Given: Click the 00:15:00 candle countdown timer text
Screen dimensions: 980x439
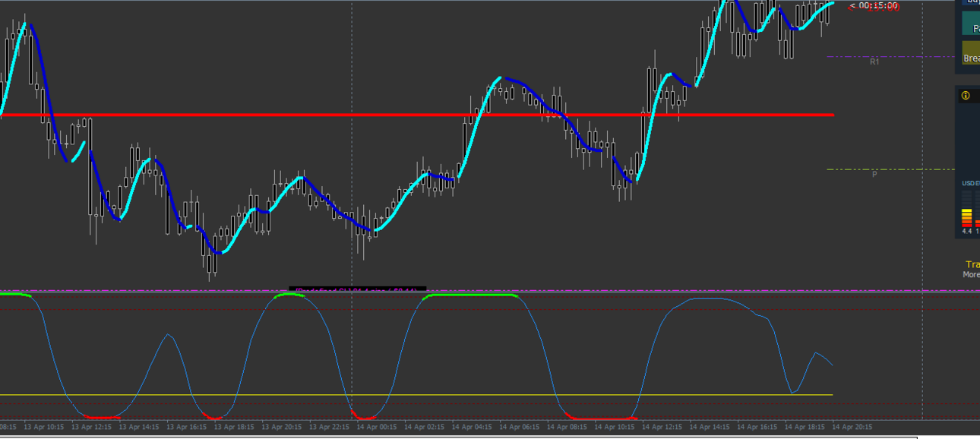Looking at the screenshot, I should click(x=877, y=6).
